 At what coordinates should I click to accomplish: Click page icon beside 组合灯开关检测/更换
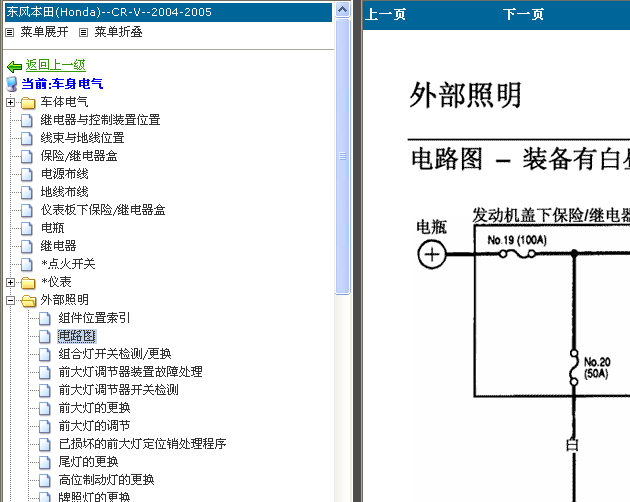click(45, 354)
